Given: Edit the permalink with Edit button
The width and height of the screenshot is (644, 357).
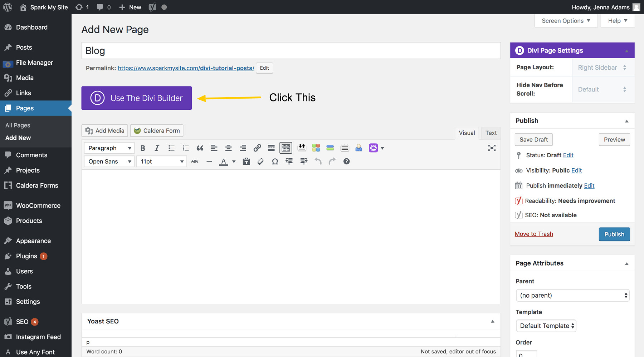Looking at the screenshot, I should pyautogui.click(x=264, y=68).
